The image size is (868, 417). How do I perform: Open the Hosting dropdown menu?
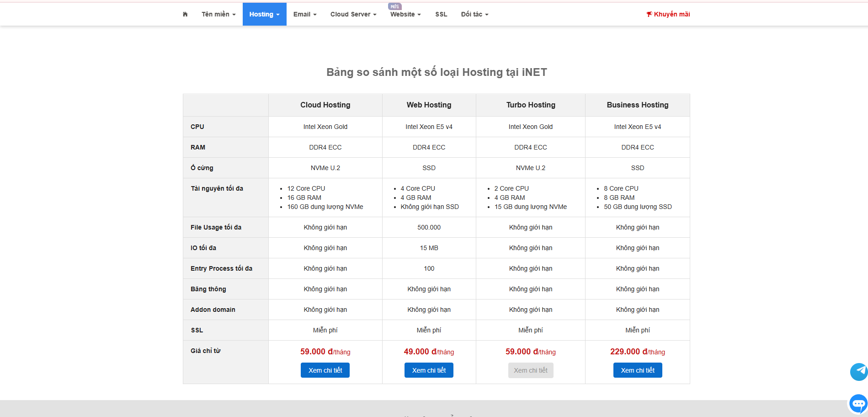[264, 14]
